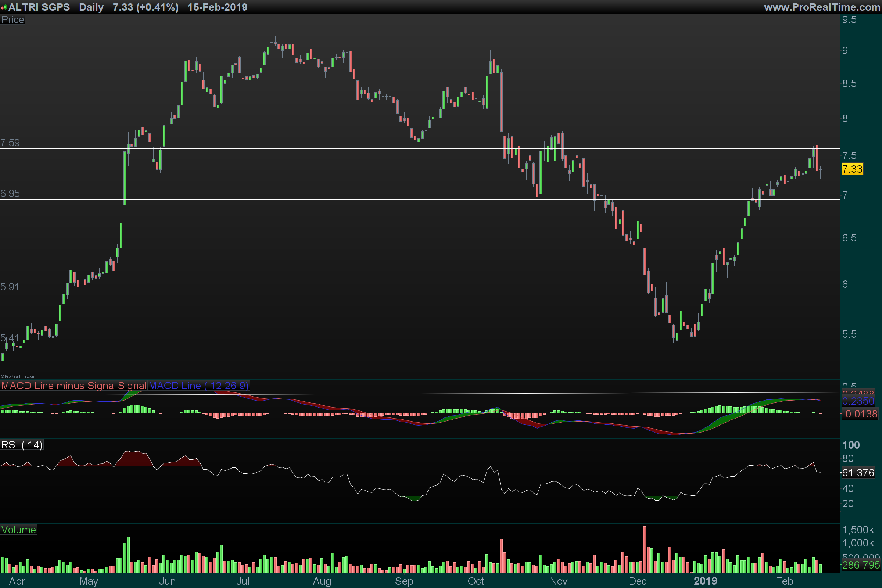Click the Price panel label
Viewport: 882px width, 588px height.
(x=12, y=20)
